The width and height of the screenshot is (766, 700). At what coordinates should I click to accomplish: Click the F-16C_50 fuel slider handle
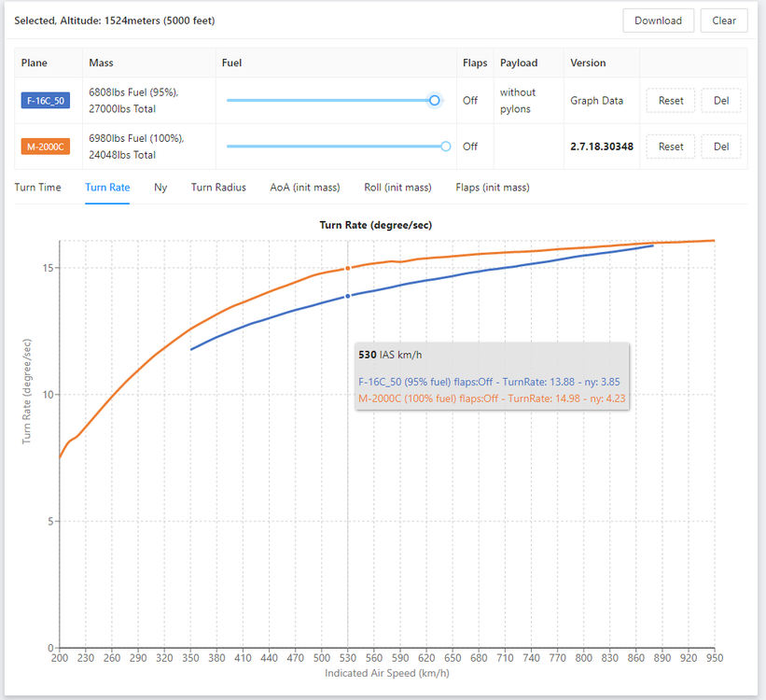click(435, 100)
